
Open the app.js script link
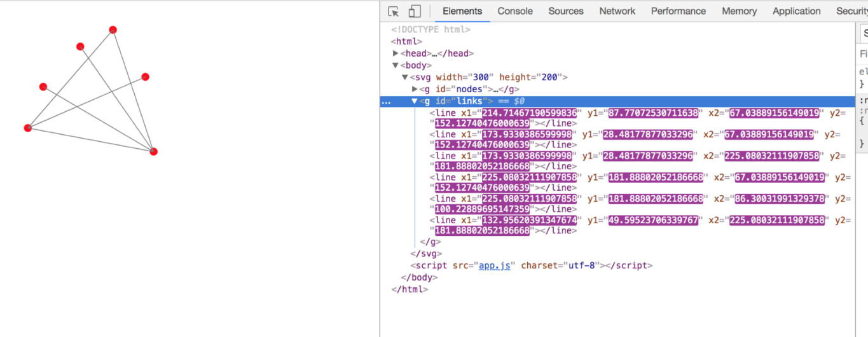[x=494, y=266]
